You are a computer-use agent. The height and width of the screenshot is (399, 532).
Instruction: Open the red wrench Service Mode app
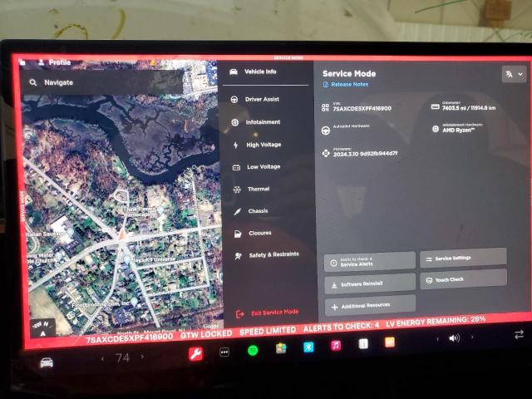[195, 353]
